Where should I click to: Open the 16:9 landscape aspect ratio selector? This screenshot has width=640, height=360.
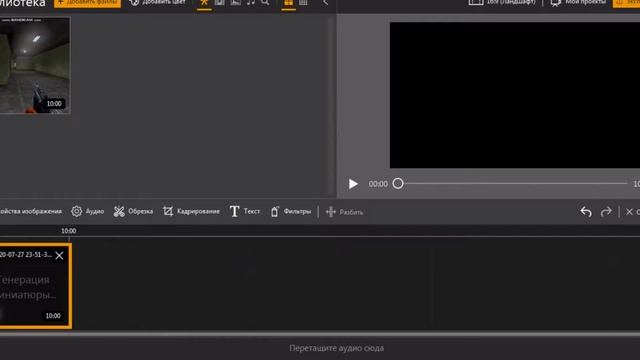(502, 2)
